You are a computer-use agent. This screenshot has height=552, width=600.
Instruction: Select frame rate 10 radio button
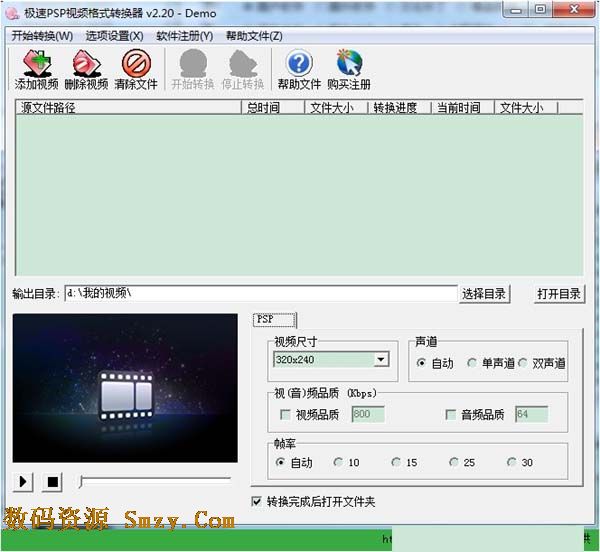click(x=338, y=462)
